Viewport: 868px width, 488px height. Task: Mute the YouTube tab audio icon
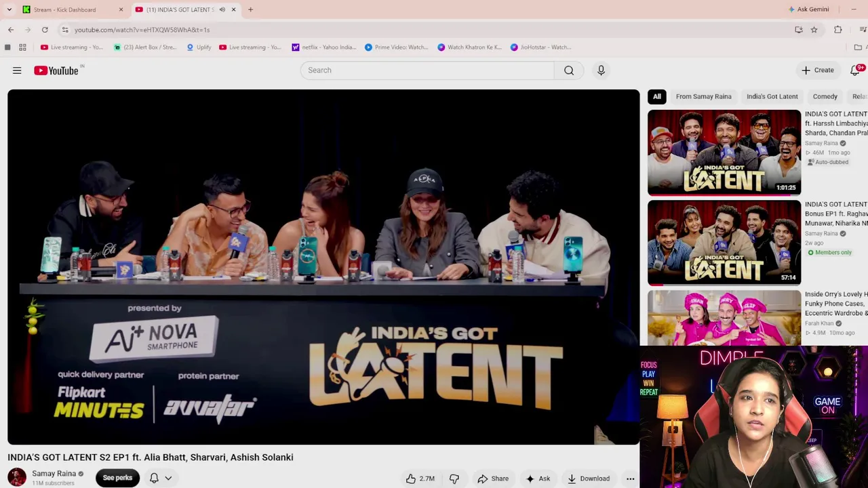222,9
